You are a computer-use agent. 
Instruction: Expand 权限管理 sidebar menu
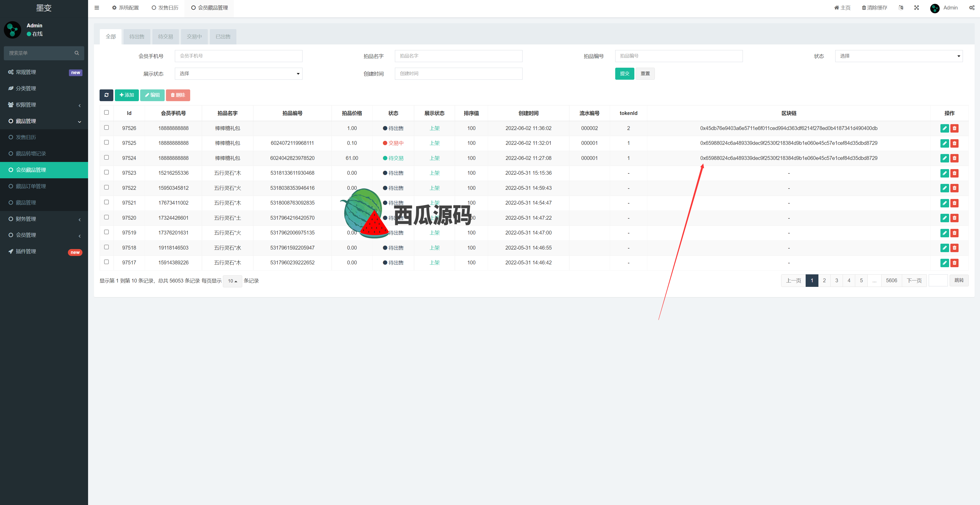point(44,105)
